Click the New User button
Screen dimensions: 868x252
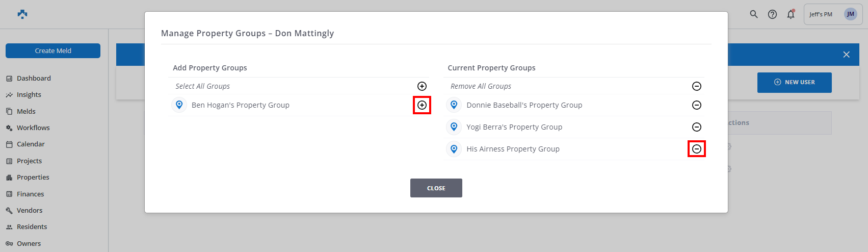tap(794, 82)
